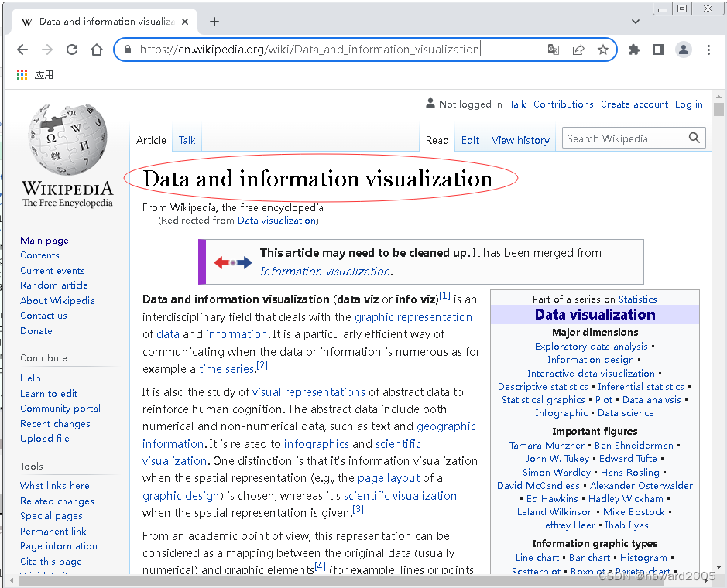
Task: Click the browser address bar URL
Action: tap(309, 50)
